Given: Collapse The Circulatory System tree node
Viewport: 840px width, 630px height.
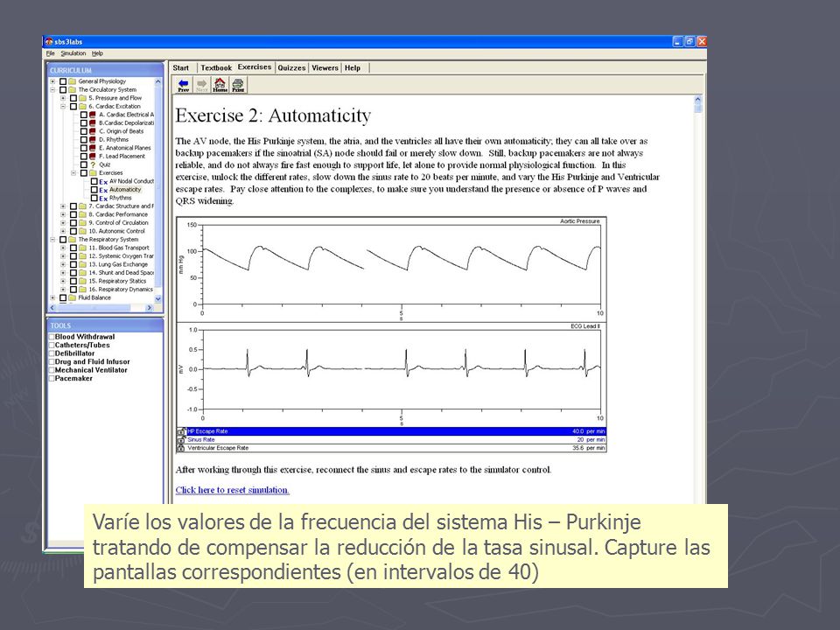Looking at the screenshot, I should coord(53,89).
